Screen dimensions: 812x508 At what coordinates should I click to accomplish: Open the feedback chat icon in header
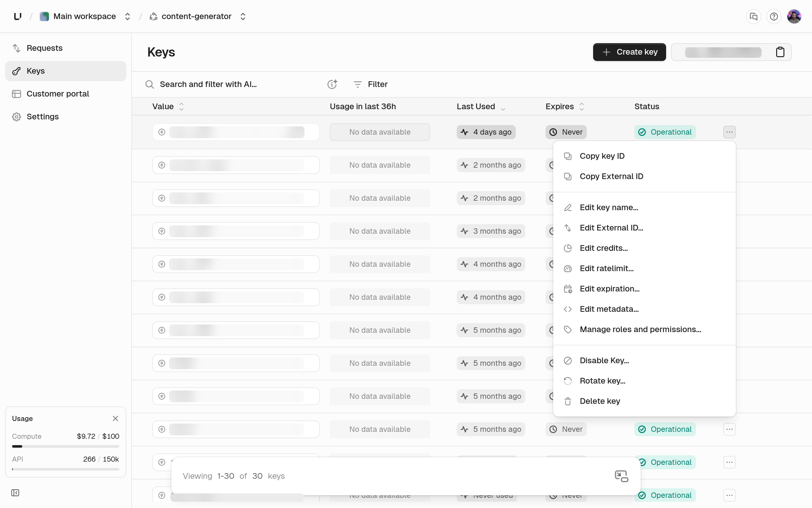(x=754, y=17)
